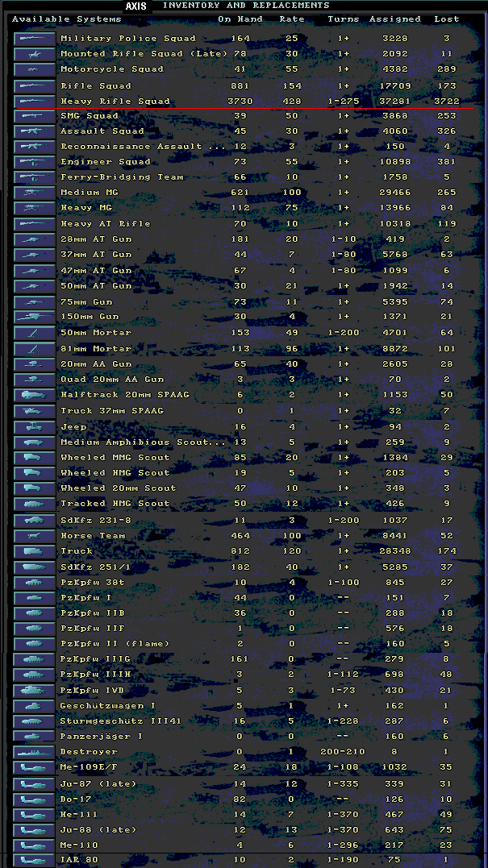Click the SMG Squad icon
This screenshot has height=868, width=488.
[35, 116]
